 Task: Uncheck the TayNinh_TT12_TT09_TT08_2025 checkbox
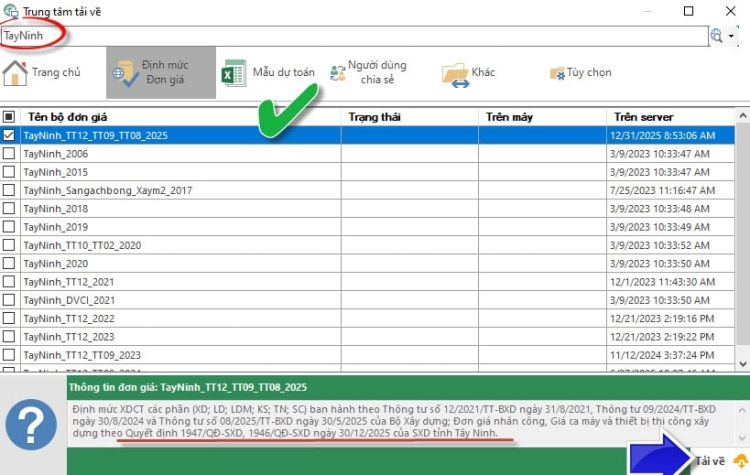pyautogui.click(x=9, y=135)
